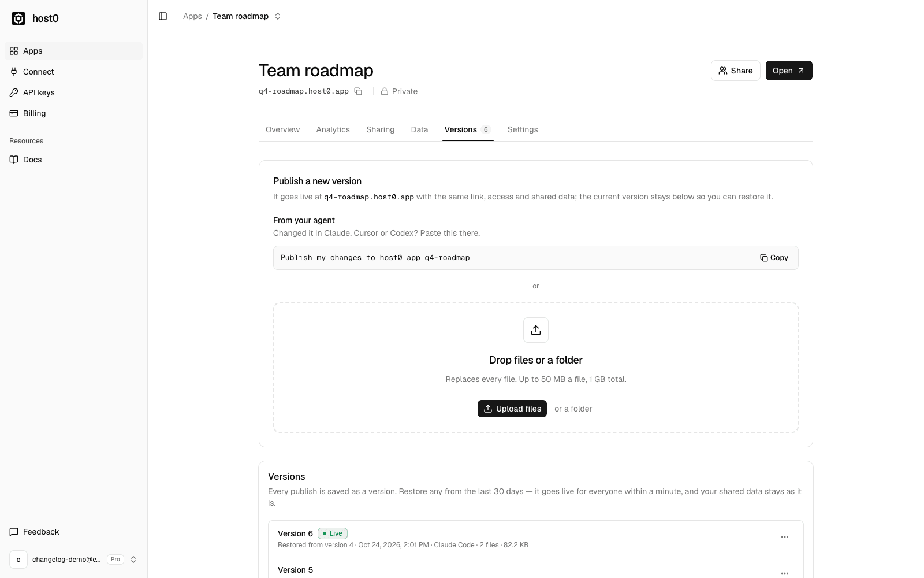Click 'Drop files or a folder' heading
Image resolution: width=924 pixels, height=578 pixels.
[536, 360]
